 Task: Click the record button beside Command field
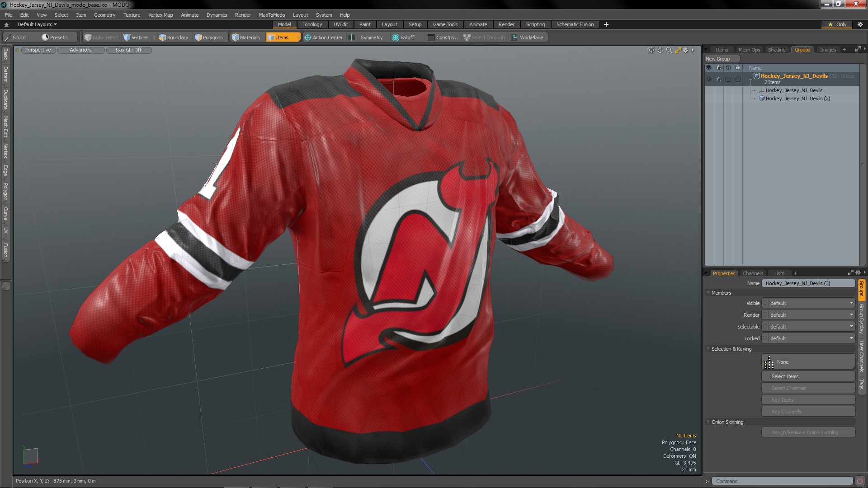point(860,481)
